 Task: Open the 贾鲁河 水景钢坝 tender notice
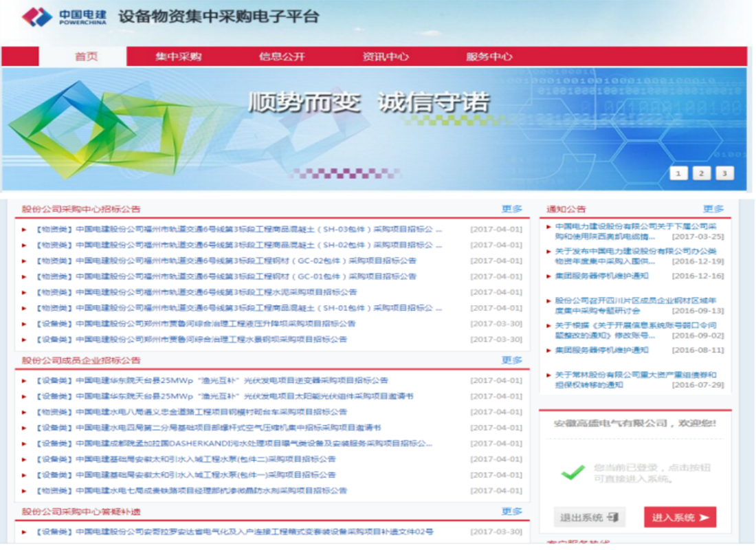tap(192, 339)
